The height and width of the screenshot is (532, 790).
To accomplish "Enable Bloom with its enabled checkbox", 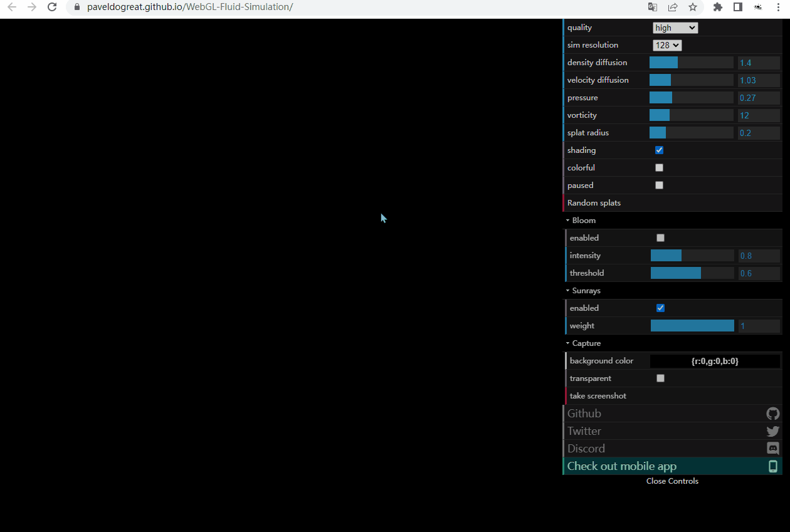I will (x=660, y=238).
